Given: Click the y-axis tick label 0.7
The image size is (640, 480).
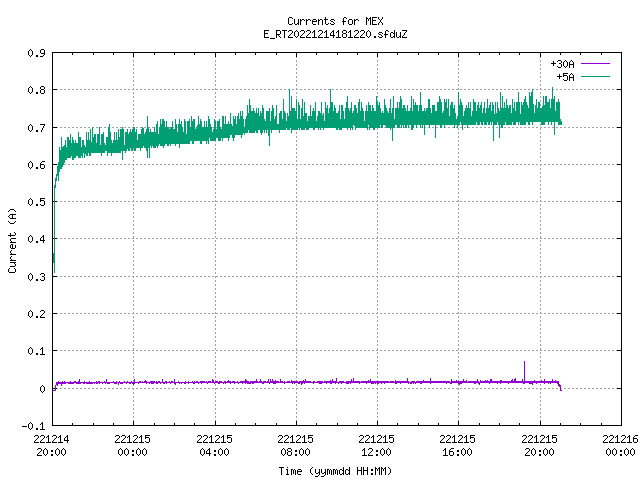Looking at the screenshot, I should coord(37,128).
